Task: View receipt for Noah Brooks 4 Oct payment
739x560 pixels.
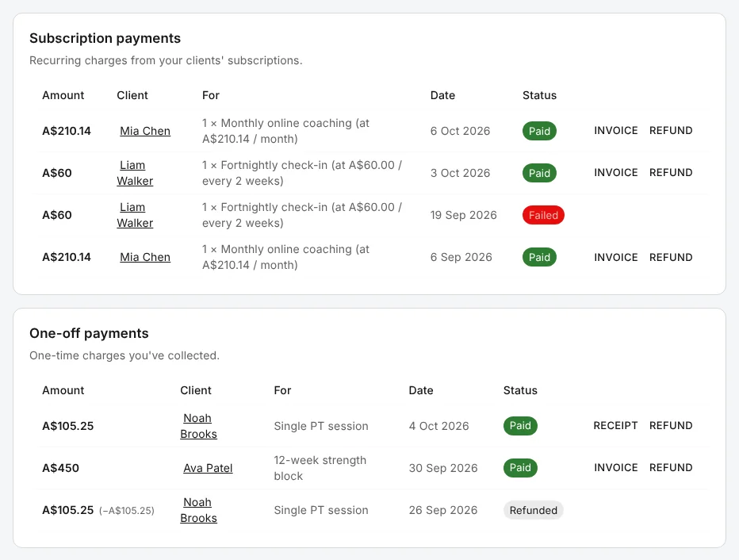Action: (615, 426)
